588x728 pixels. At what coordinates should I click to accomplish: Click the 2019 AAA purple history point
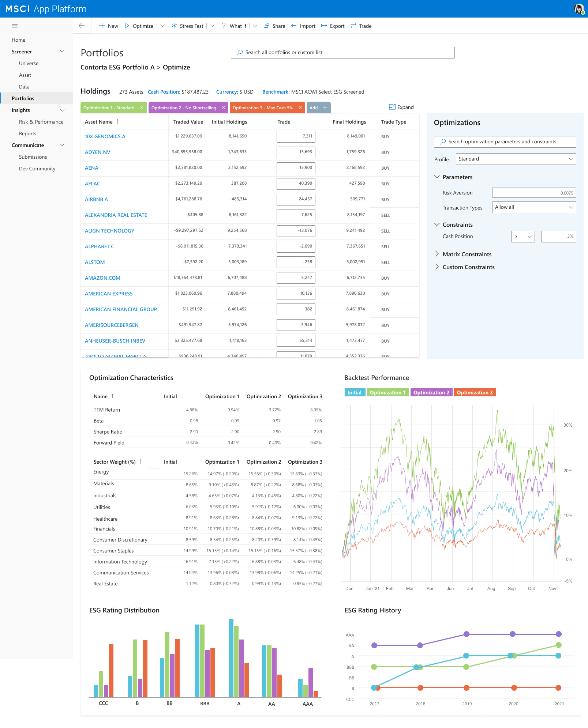[467, 634]
